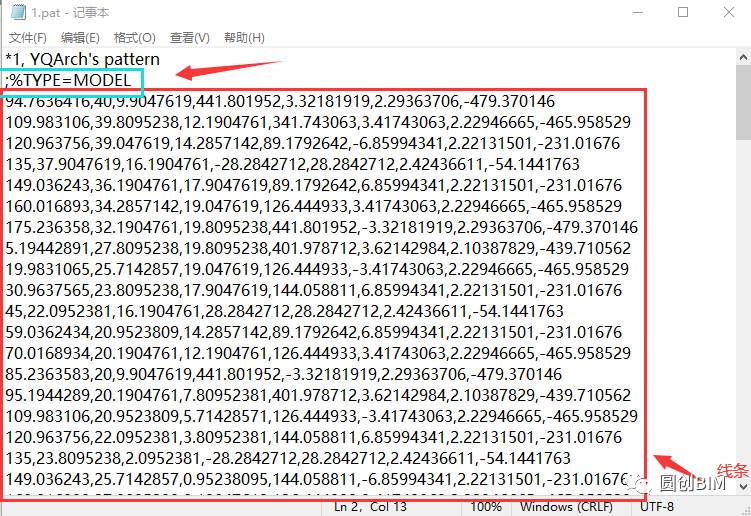The image size is (751, 516).
Task: Click the line starting with 5.19442891
Action: tap(318, 248)
